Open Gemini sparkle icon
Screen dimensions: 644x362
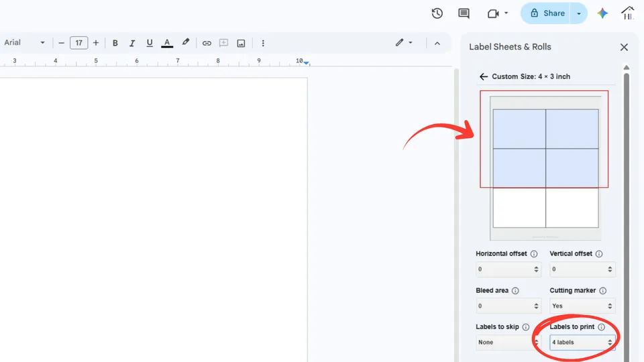pos(602,13)
